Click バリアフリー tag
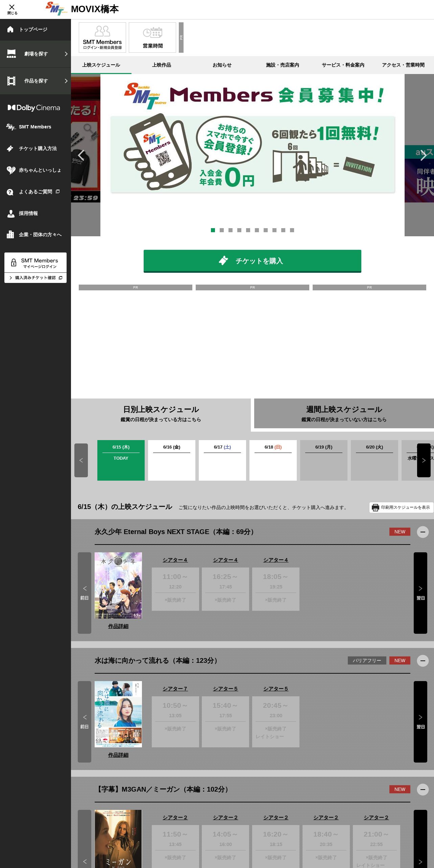Image resolution: width=434 pixels, height=868 pixels. click(x=367, y=660)
